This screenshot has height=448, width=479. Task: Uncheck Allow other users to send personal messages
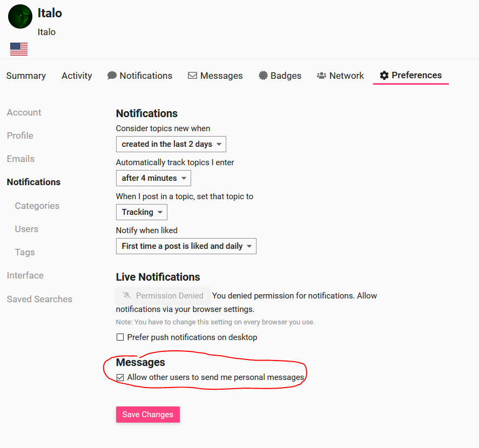(120, 377)
